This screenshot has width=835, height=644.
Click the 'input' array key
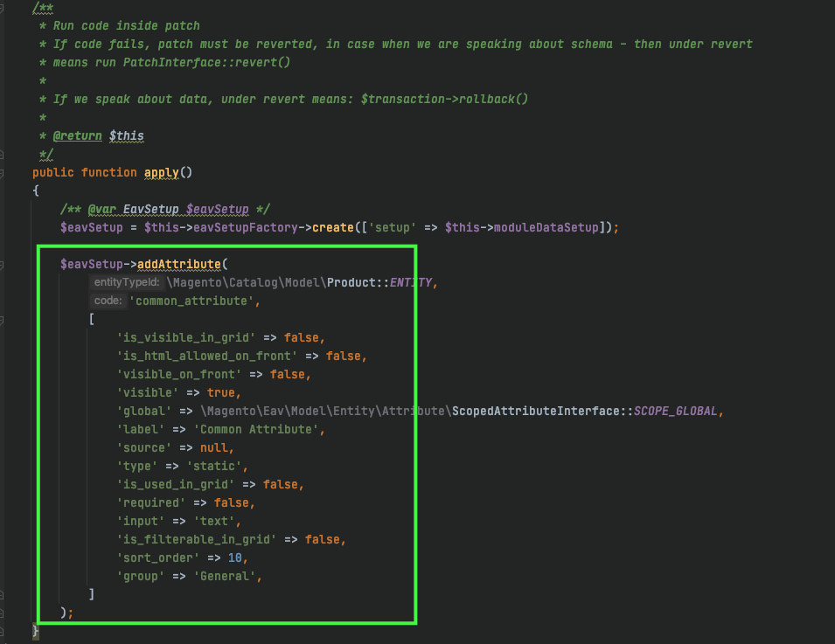141,522
